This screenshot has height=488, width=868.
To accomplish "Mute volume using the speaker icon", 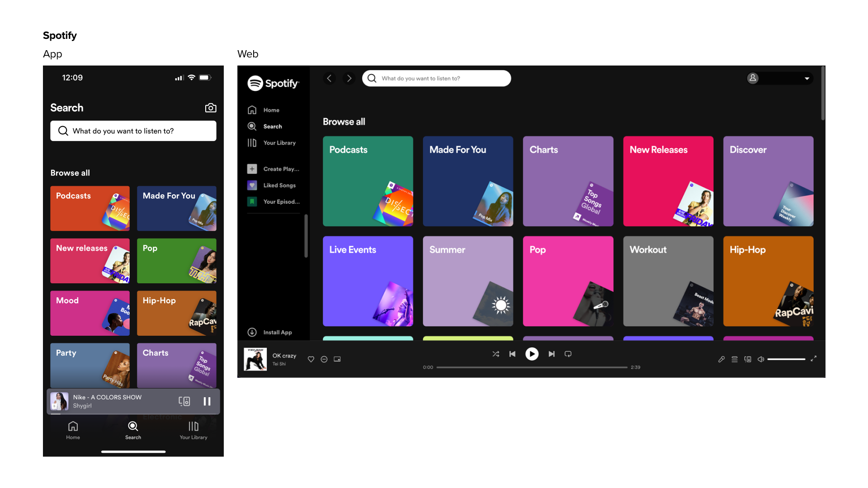I will 761,359.
